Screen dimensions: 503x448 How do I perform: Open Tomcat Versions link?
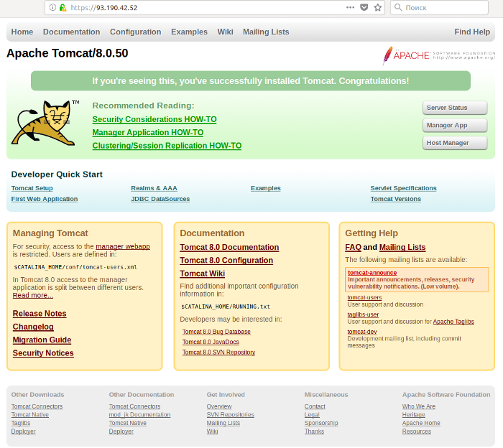coord(395,199)
